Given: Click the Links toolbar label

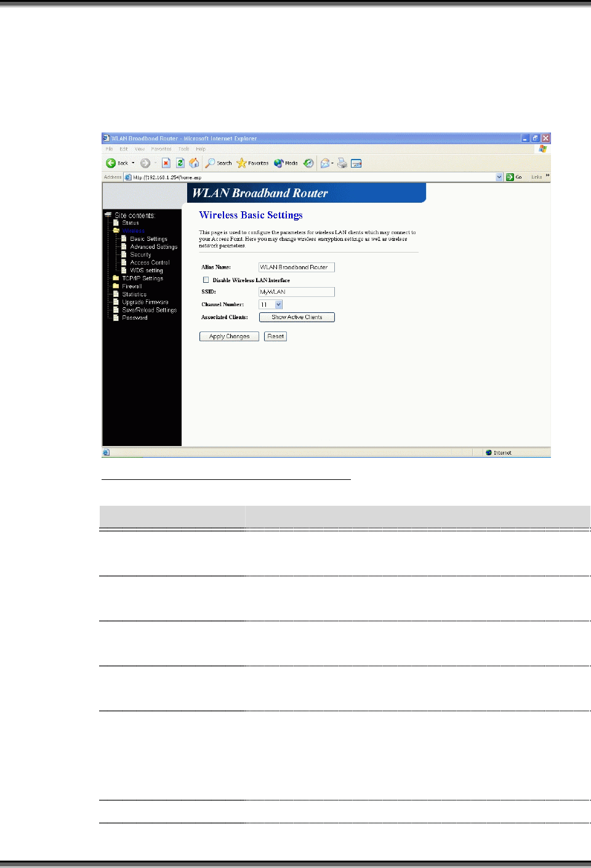Looking at the screenshot, I should pyautogui.click(x=537, y=177).
